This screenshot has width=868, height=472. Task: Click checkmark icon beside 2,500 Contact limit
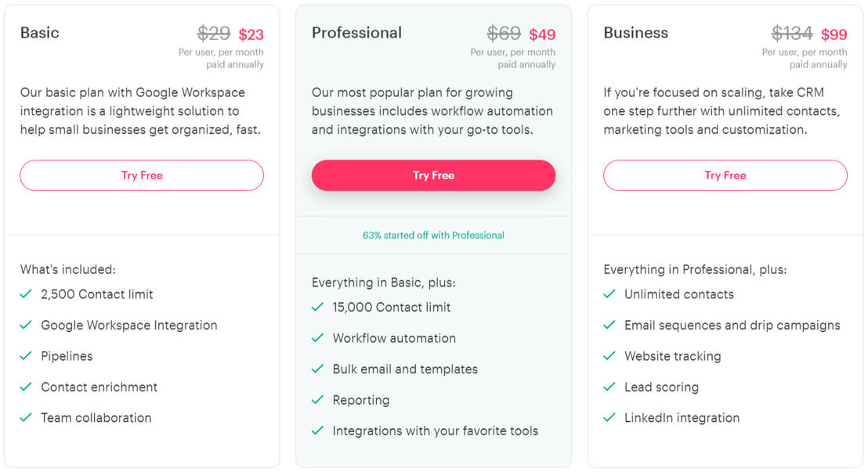pos(26,294)
